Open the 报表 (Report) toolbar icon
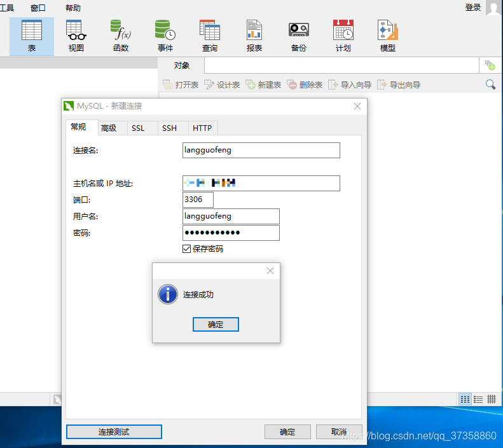503x448 pixels. tap(254, 36)
